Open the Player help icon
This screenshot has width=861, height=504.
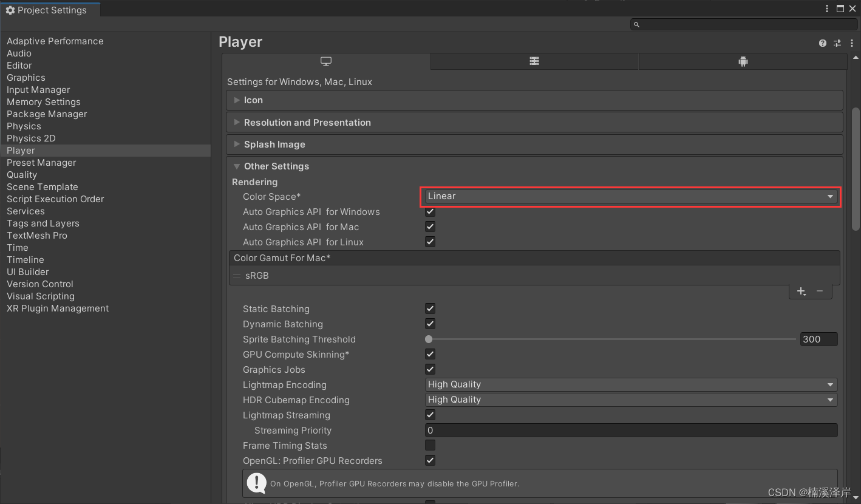(822, 43)
